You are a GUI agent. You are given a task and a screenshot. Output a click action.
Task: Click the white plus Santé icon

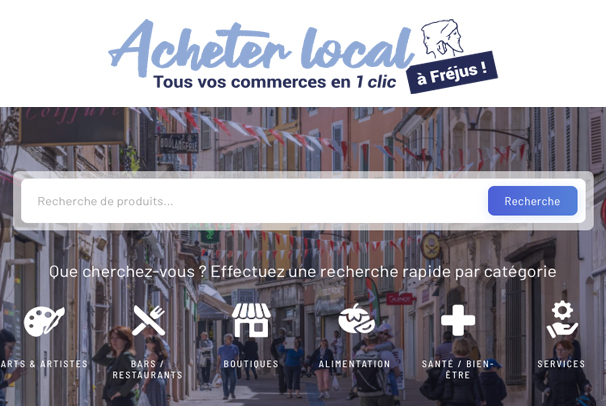pyautogui.click(x=458, y=320)
